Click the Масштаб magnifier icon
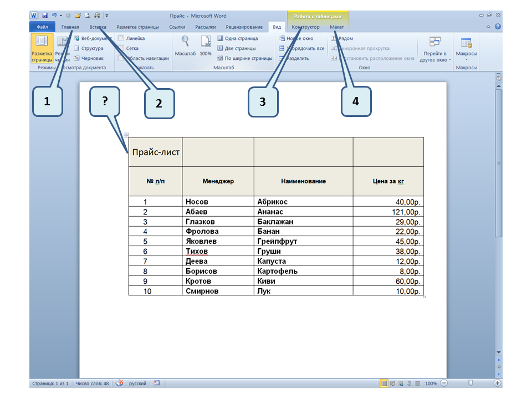532x399 pixels. (x=185, y=42)
